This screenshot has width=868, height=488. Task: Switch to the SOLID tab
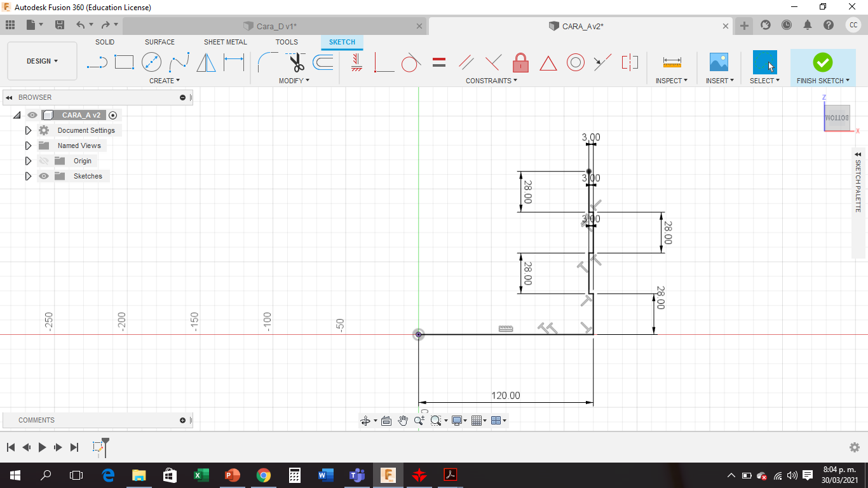point(105,42)
